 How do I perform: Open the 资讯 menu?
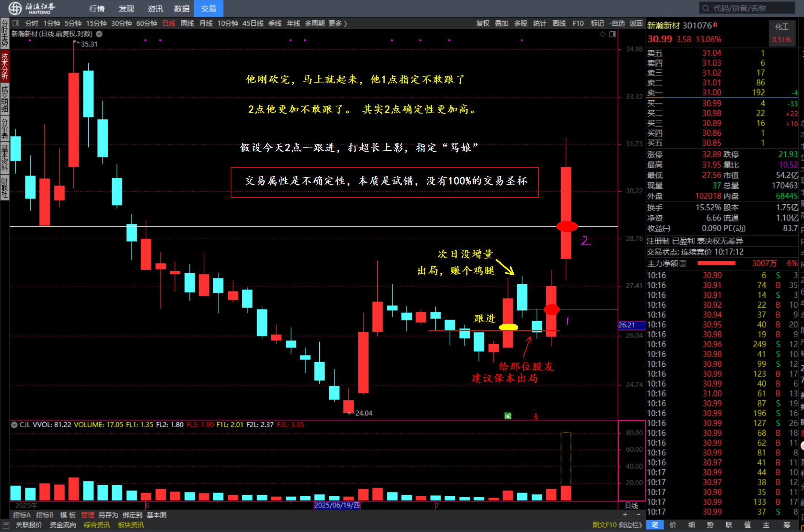pyautogui.click(x=155, y=9)
